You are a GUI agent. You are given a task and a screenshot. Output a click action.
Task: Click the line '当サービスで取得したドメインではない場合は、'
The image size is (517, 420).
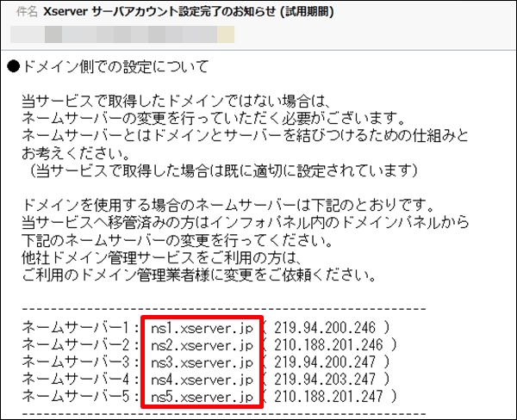177,102
